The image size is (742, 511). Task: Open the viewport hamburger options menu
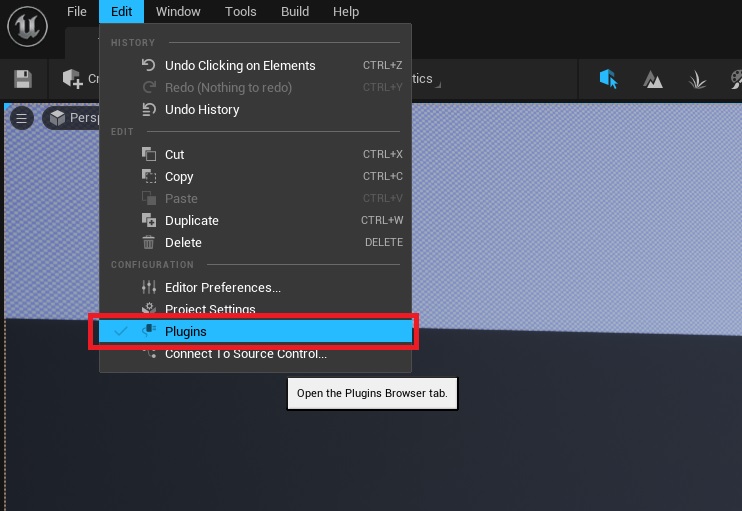tap(21, 118)
